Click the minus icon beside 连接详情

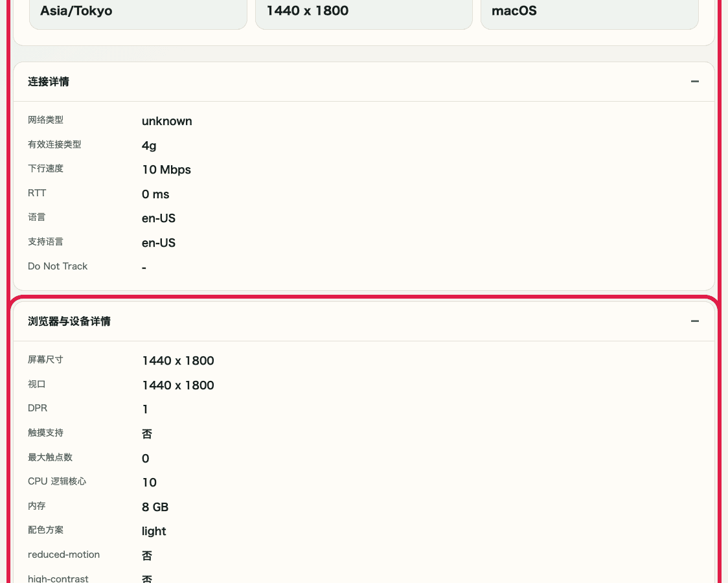pos(694,82)
